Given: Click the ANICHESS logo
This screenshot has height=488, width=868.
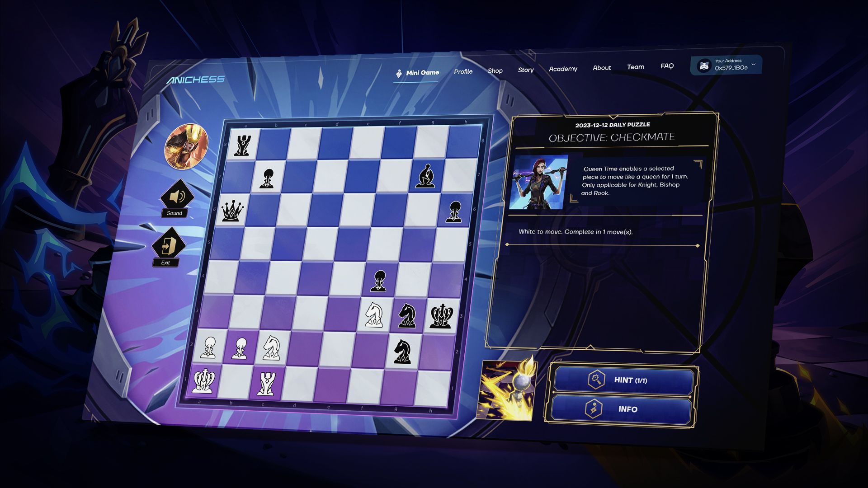Looking at the screenshot, I should [x=195, y=80].
